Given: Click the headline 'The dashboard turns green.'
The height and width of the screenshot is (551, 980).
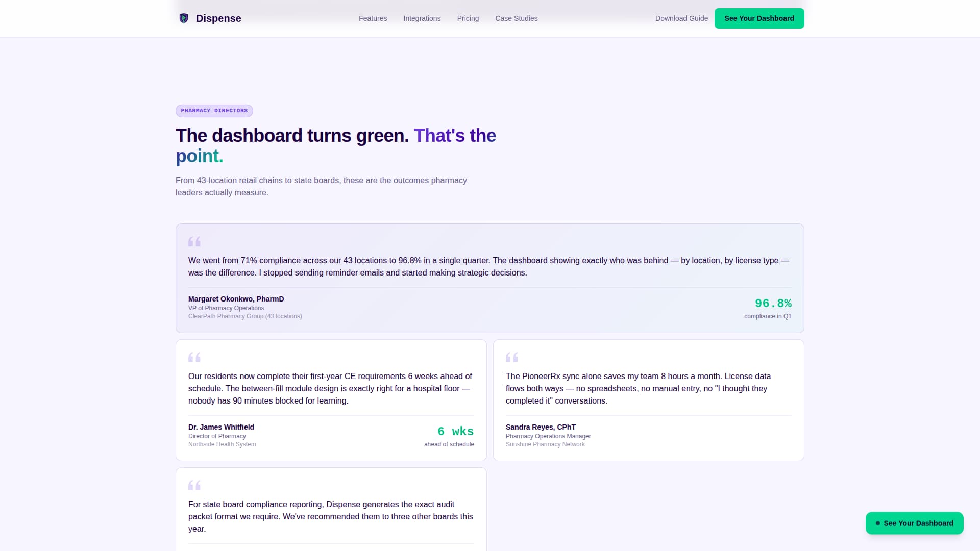Looking at the screenshot, I should coord(292,135).
